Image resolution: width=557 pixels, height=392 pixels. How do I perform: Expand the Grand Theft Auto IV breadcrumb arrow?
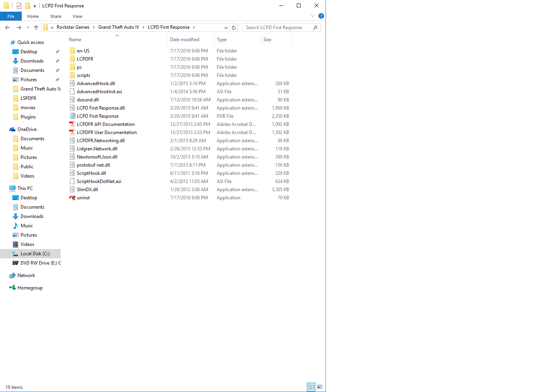tap(143, 27)
